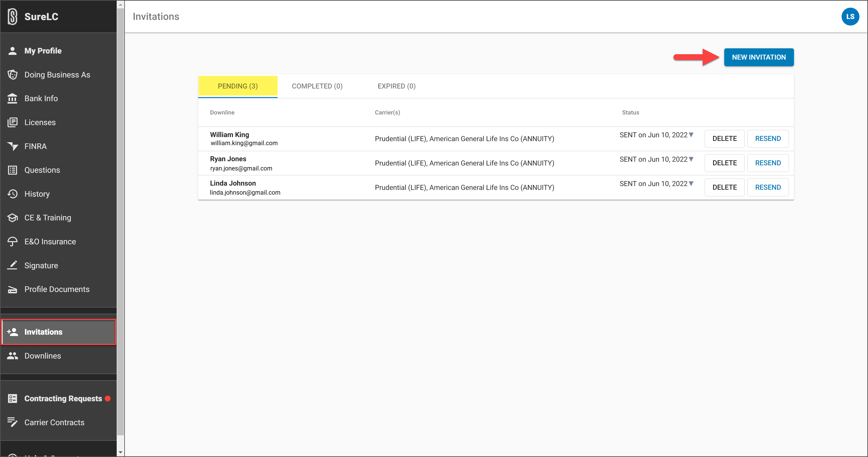This screenshot has width=868, height=457.
Task: Expand status dropdown for Linda Johnson
Action: (x=691, y=184)
